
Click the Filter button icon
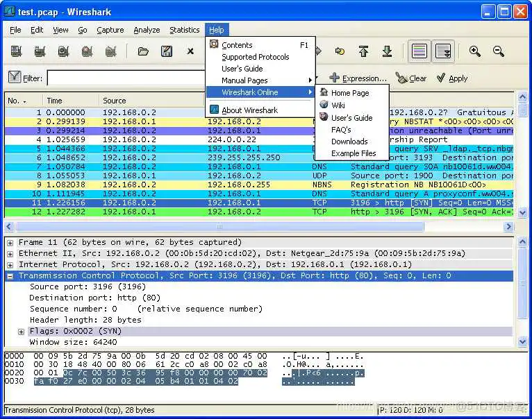tap(15, 77)
